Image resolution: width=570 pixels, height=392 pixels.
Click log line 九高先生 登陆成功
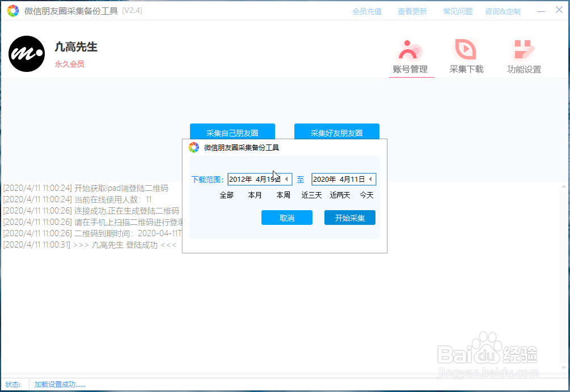(90, 245)
